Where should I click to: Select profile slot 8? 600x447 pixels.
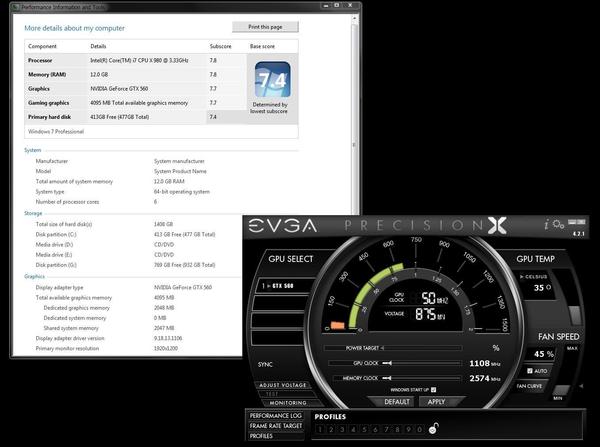(x=398, y=430)
